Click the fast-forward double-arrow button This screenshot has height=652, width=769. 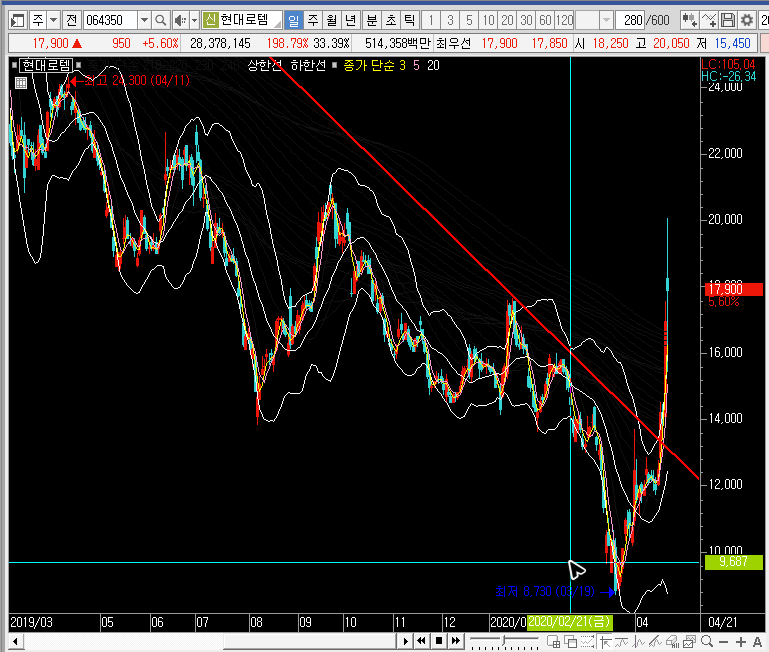tap(456, 641)
